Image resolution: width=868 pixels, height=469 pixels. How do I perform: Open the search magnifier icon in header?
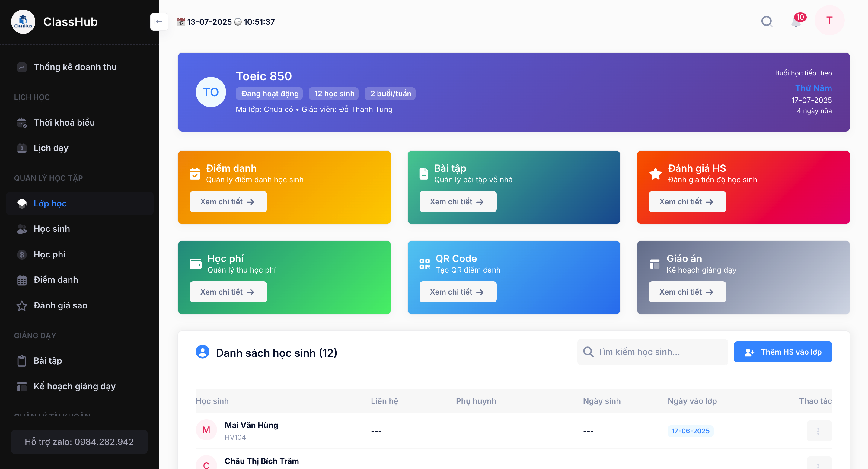point(767,21)
